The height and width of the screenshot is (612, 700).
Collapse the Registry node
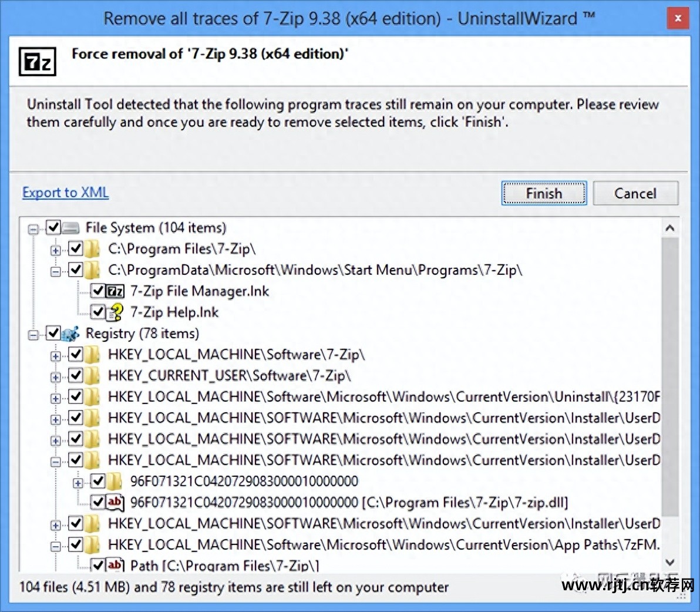point(33,335)
